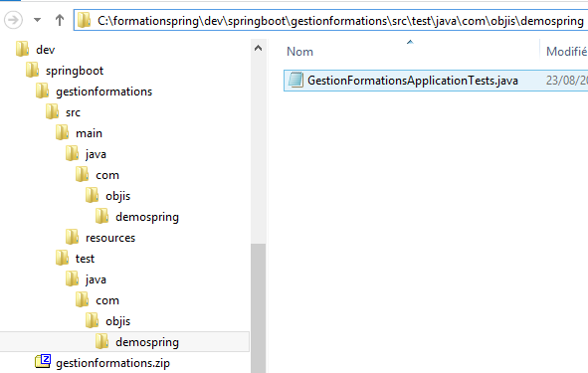Viewport: 588px width, 373px height.
Task: Sort by the Modifié column header
Action: click(x=567, y=52)
